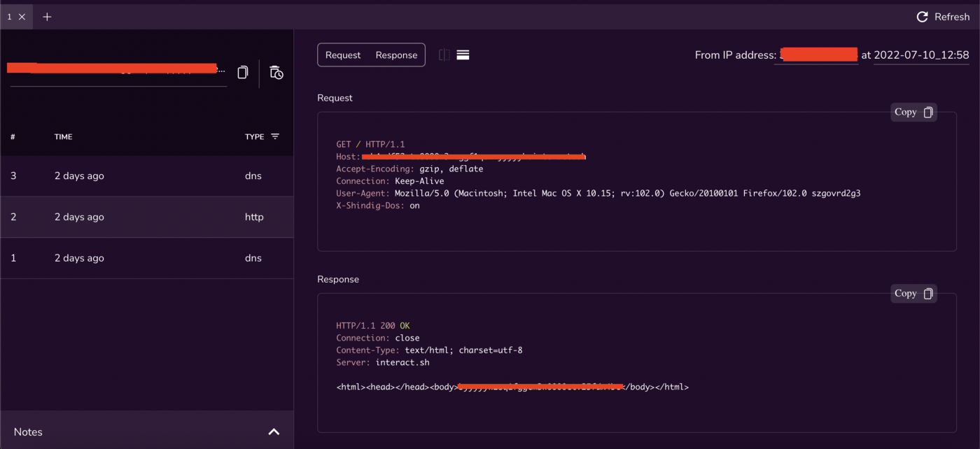Add a new tab with plus icon
This screenshot has width=980, height=449.
47,17
